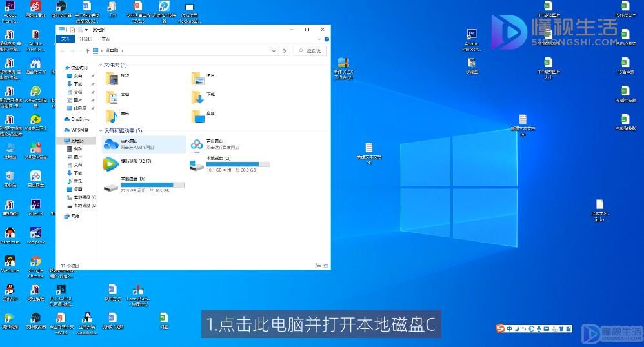The height and width of the screenshot is (347, 644).
Task: Select Adobe Premiere desktop shortcut at top-left
Action: tap(10, 12)
